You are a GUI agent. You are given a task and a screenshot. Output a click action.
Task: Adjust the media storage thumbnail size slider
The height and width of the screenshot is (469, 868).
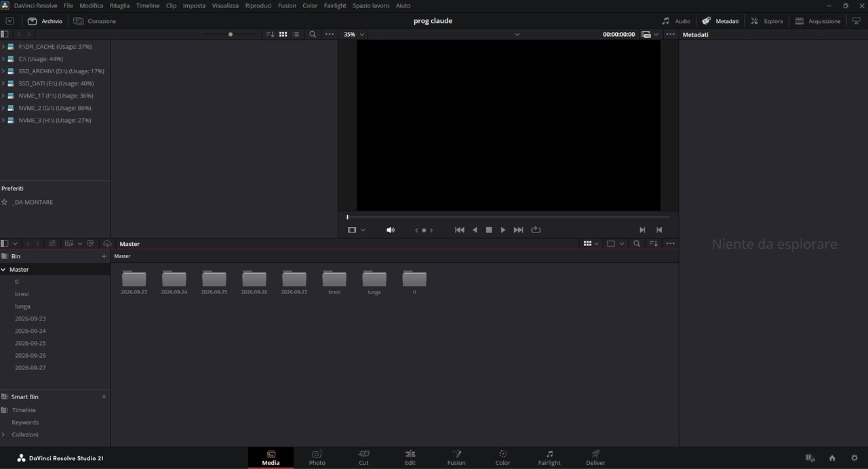tap(231, 34)
